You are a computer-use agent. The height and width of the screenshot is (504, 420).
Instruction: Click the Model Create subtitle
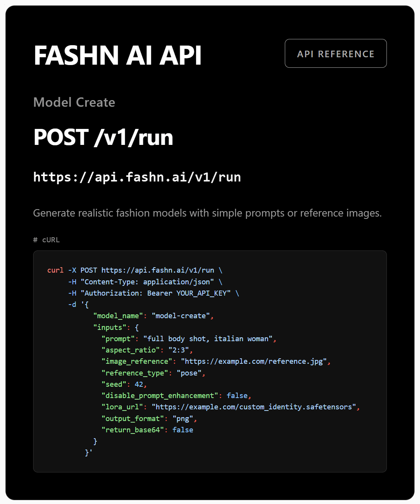(x=74, y=102)
